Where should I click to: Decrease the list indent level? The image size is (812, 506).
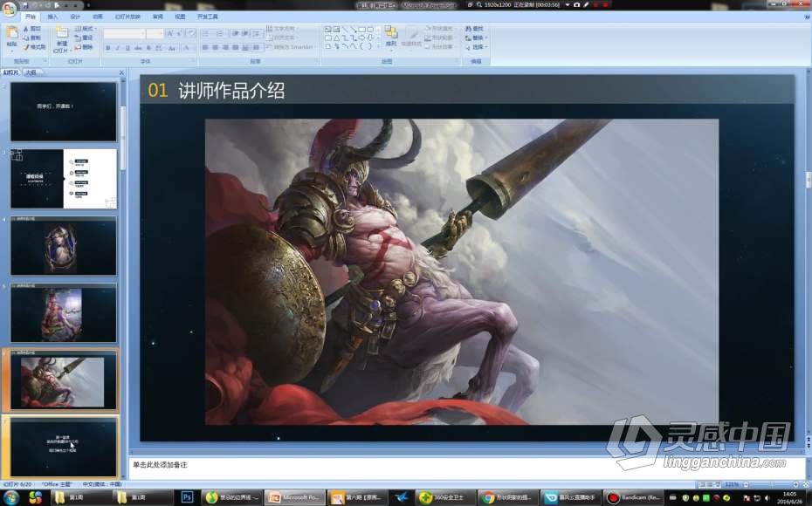[235, 34]
